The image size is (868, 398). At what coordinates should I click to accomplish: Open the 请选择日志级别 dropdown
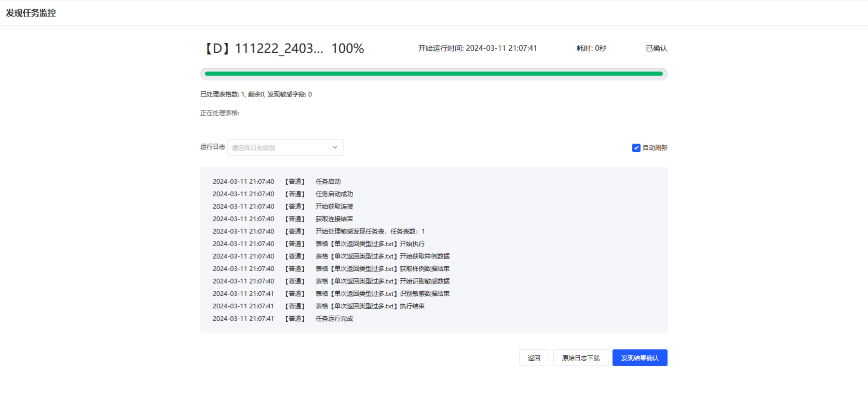(285, 147)
